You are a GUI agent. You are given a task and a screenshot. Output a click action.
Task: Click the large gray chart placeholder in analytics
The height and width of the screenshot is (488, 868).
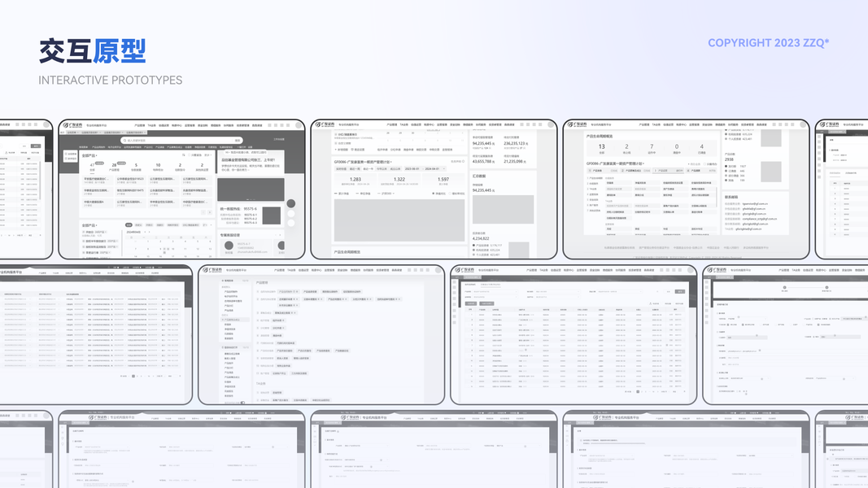pos(399,220)
